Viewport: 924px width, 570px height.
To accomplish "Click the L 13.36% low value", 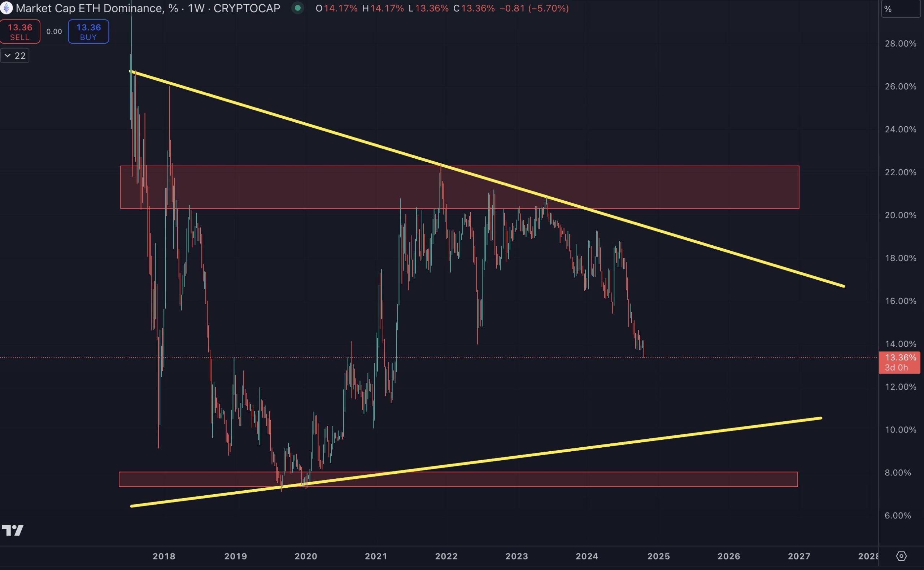I will [x=429, y=8].
